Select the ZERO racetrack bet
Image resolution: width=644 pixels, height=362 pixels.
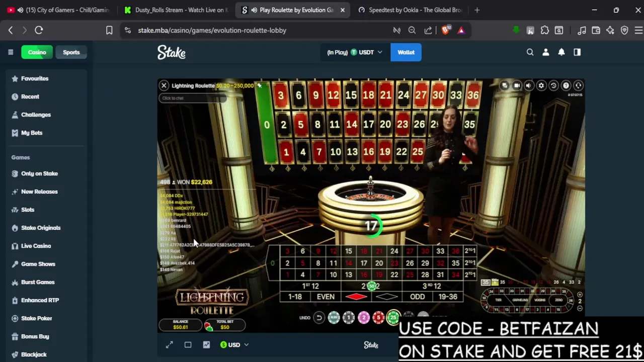click(x=558, y=300)
